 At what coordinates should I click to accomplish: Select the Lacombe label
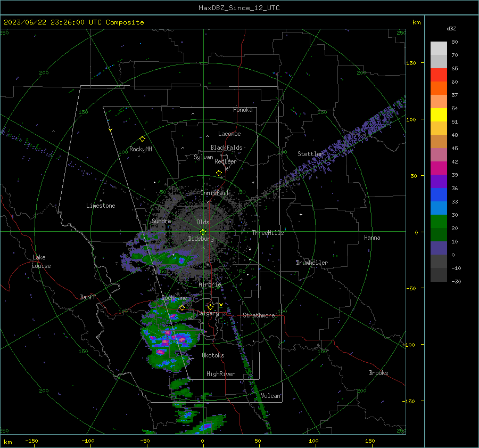pyautogui.click(x=229, y=134)
